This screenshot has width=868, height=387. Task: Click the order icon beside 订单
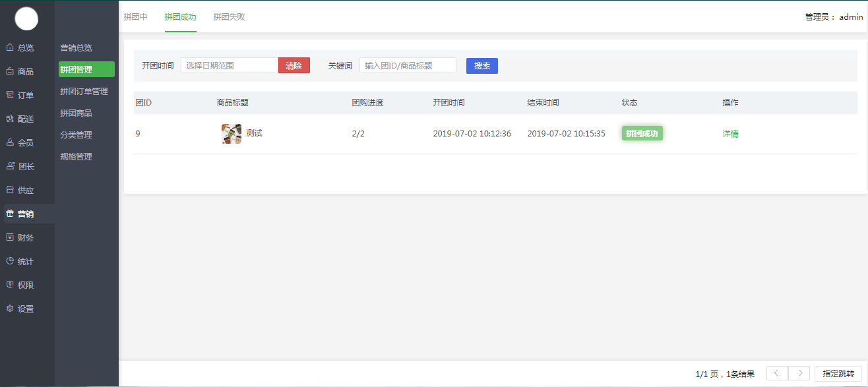[10, 95]
